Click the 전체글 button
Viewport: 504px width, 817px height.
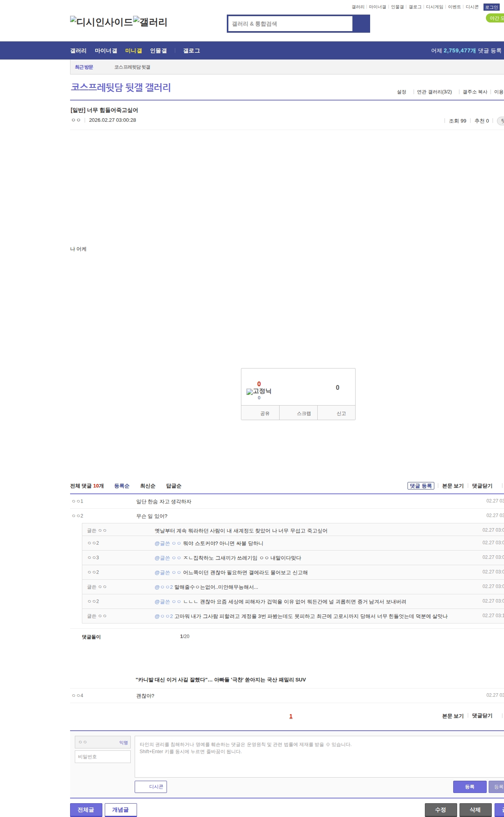tap(86, 810)
